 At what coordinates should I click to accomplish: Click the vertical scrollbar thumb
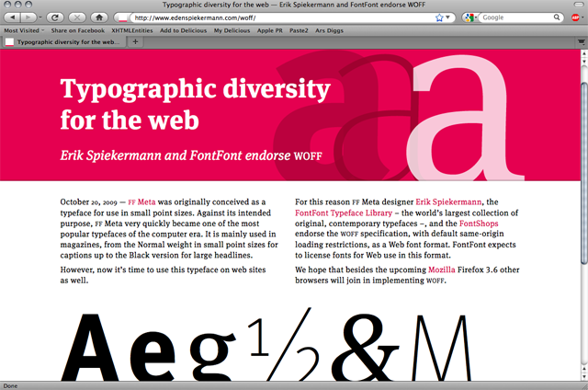584,173
